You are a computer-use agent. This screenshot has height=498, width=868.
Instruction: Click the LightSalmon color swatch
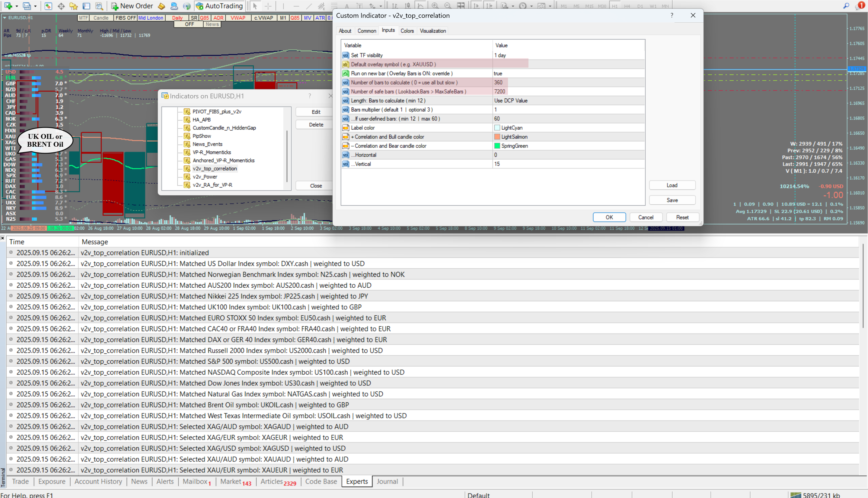(497, 137)
